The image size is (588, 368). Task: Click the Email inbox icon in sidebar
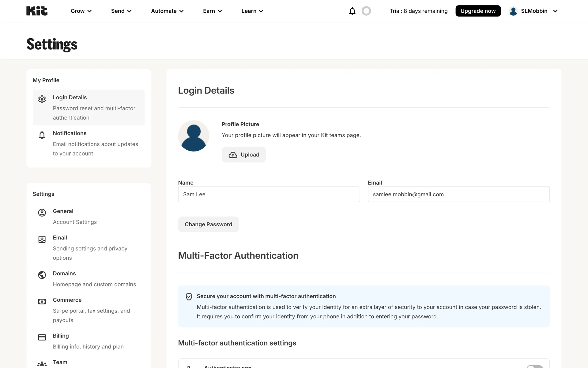click(42, 239)
